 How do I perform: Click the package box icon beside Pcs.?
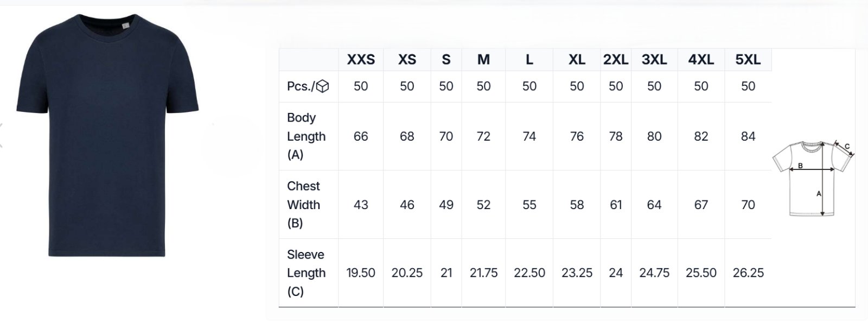point(322,86)
